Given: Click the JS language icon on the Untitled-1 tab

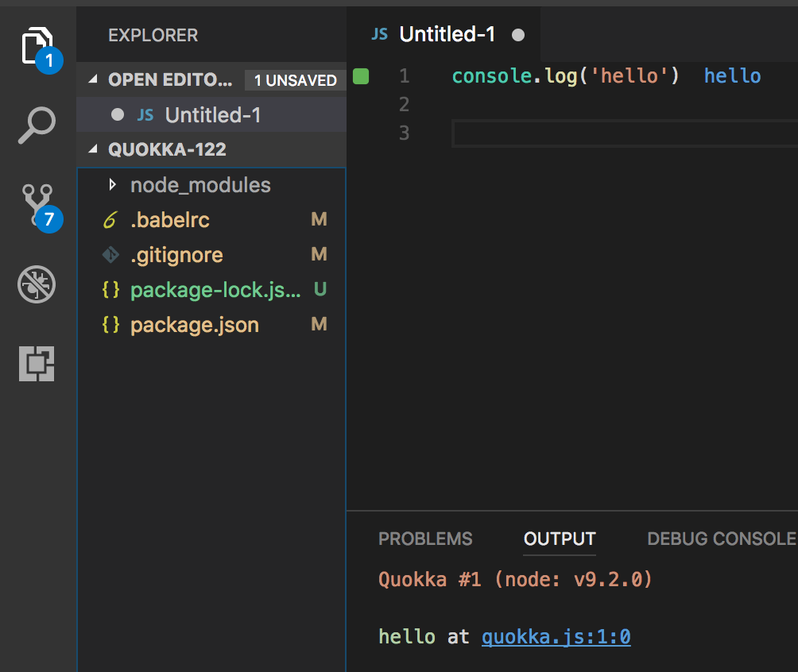Looking at the screenshot, I should pos(380,34).
